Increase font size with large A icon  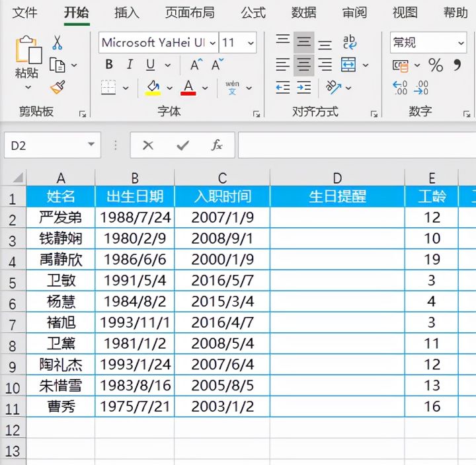[x=196, y=64]
